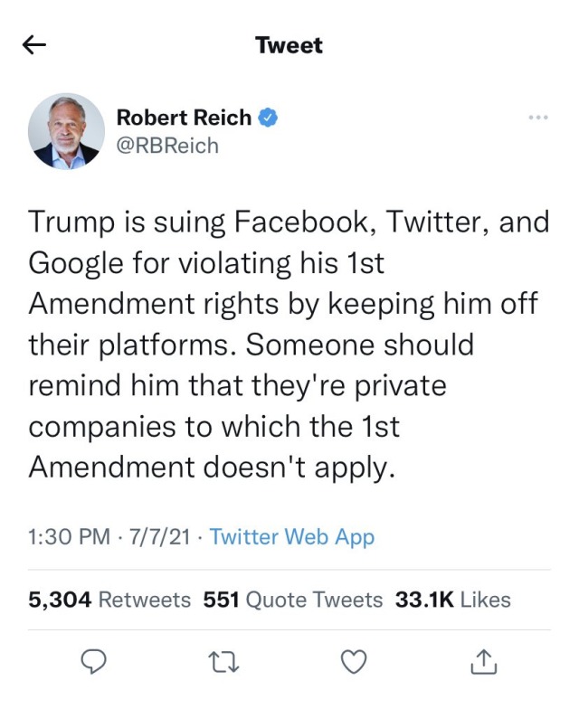See who gave the 33.1K Likes

click(453, 600)
